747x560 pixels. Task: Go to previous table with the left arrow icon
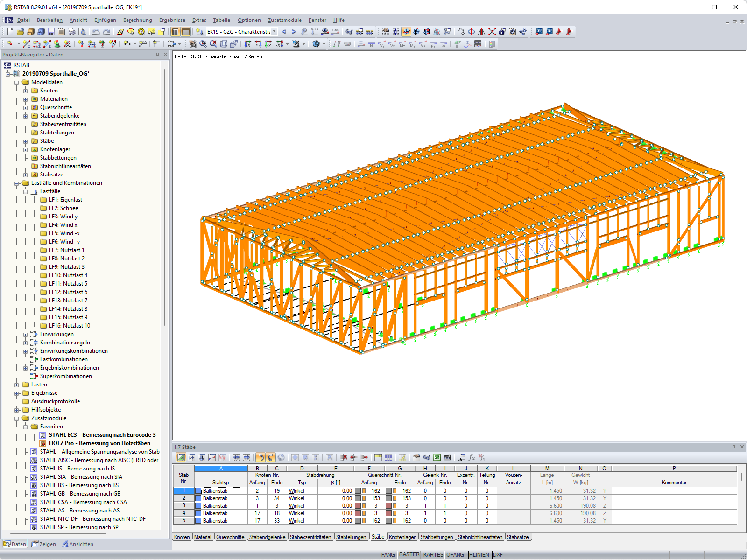click(x=236, y=457)
